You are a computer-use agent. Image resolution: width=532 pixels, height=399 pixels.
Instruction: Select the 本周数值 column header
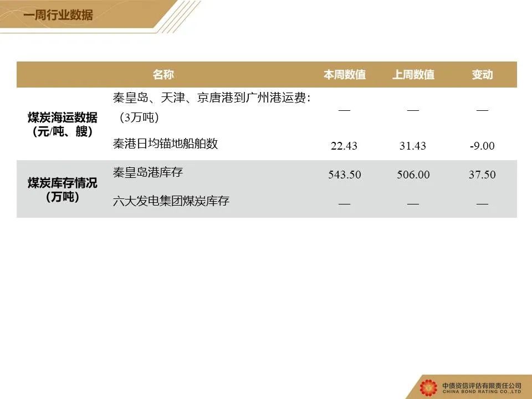(x=344, y=74)
